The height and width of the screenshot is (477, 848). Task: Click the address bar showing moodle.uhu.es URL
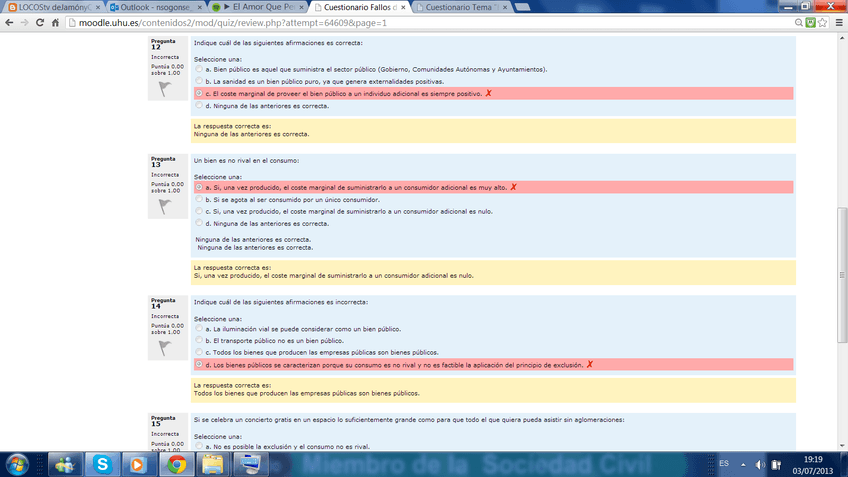pos(400,22)
